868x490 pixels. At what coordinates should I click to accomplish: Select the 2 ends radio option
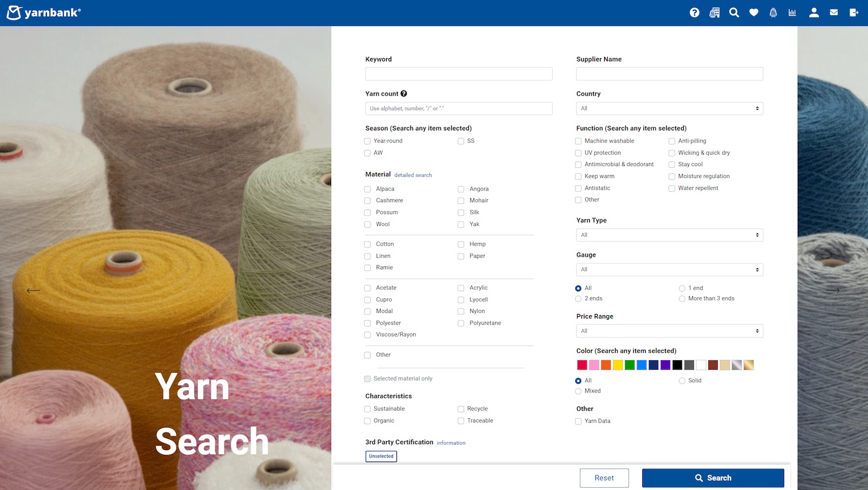[x=578, y=299]
